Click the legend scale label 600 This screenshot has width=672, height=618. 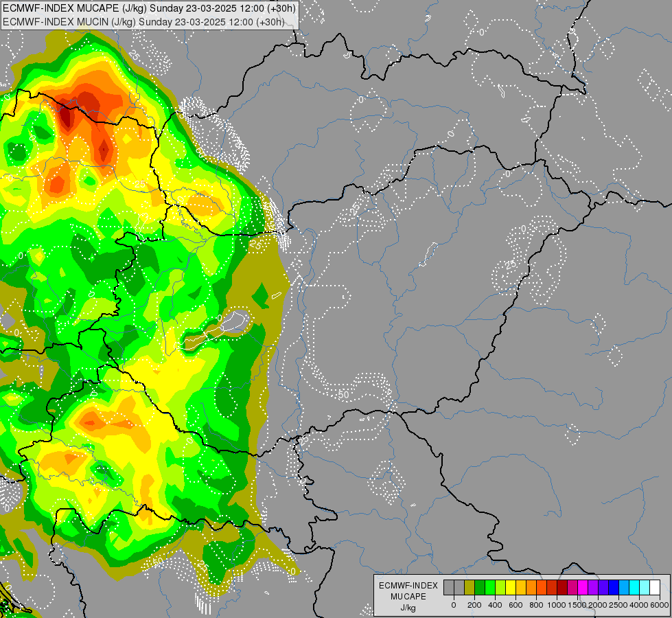(x=515, y=605)
